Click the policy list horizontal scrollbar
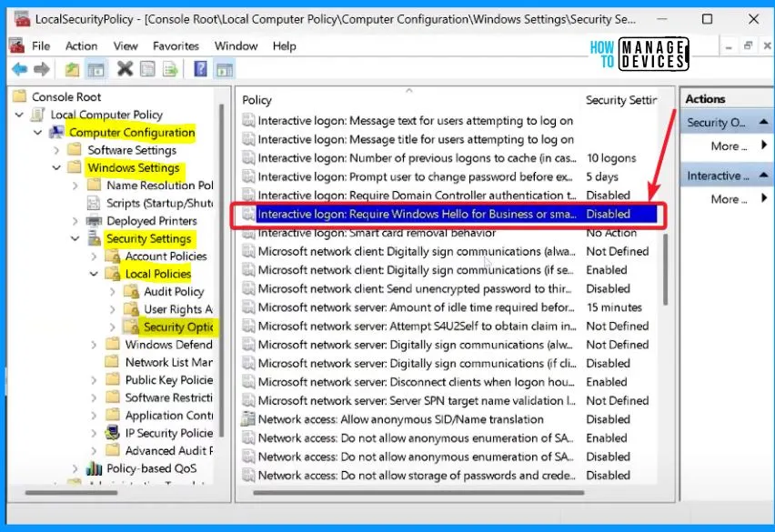Viewport: 775px width, 532px height. [418, 492]
